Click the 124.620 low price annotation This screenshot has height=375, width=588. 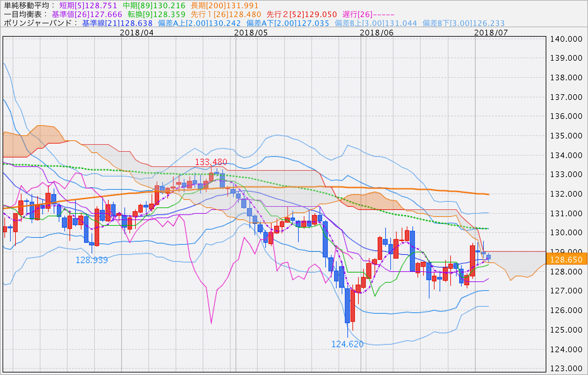(347, 344)
